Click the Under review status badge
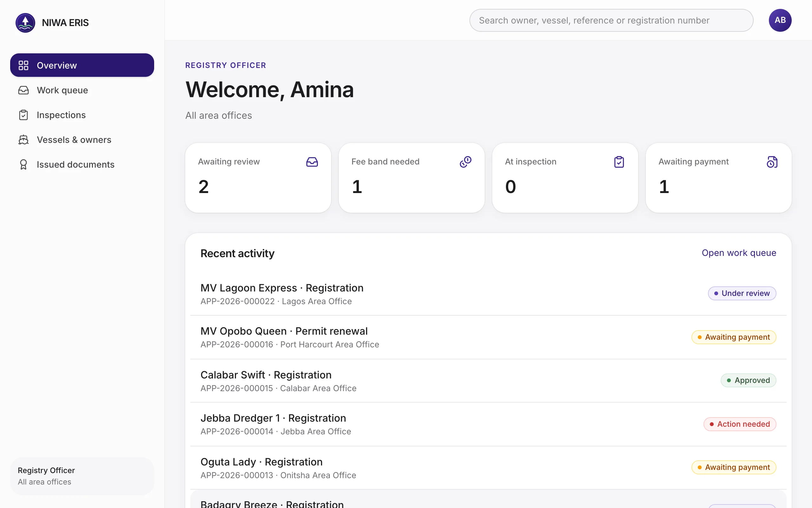This screenshot has width=812, height=508. tap(742, 293)
